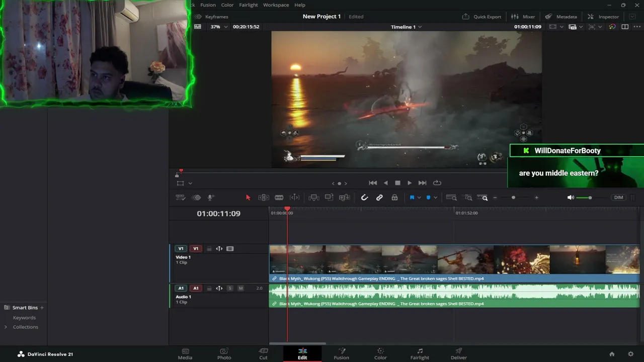The height and width of the screenshot is (362, 644).
Task: Click the Full Extent Zoom icon
Action: (x=451, y=198)
